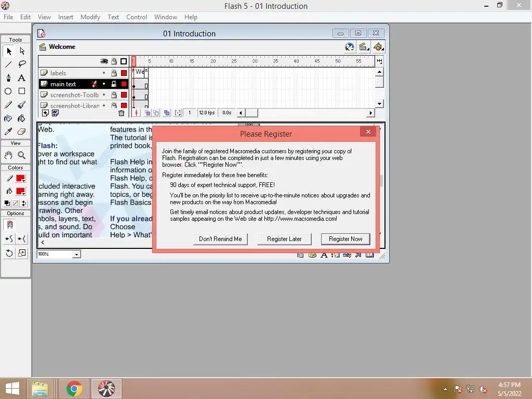Click the Default Colors black-and-white icon
532x399 pixels.
pyautogui.click(x=7, y=203)
